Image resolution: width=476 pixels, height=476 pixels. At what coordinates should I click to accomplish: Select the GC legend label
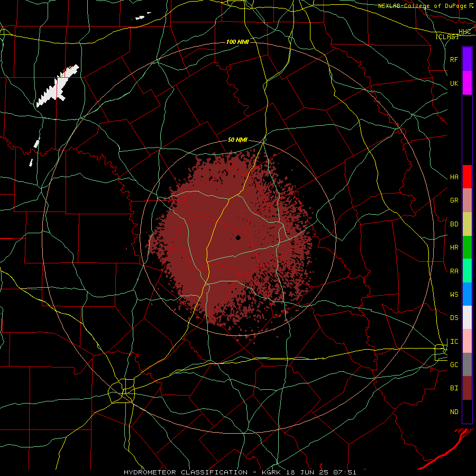(454, 365)
